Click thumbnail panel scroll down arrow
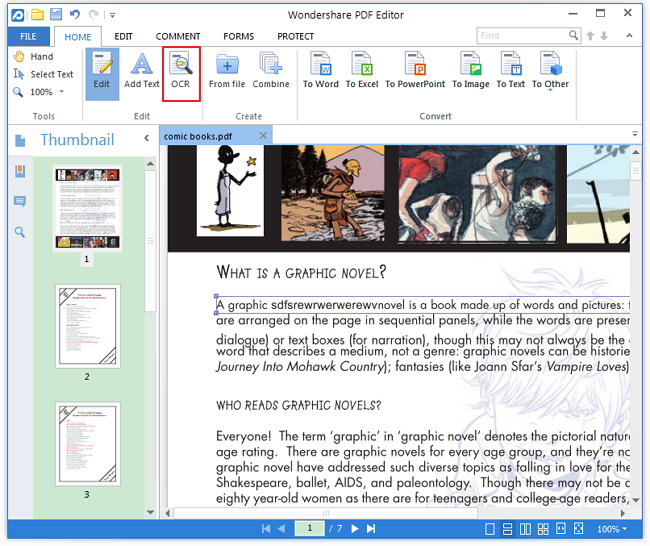Image resolution: width=650 pixels, height=546 pixels. tap(150, 512)
